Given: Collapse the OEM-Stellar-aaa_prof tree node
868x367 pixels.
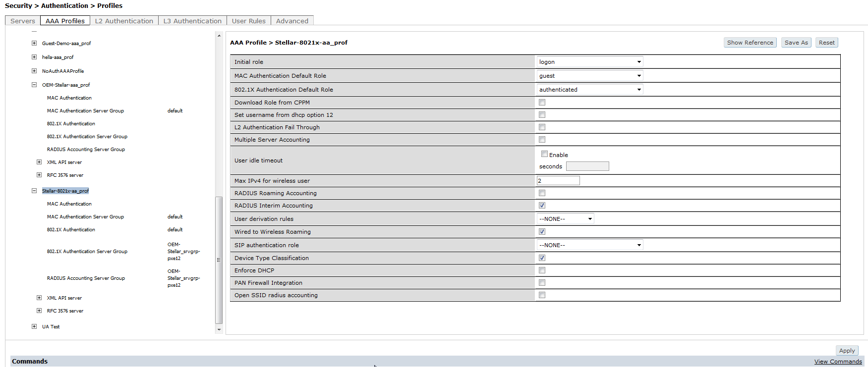Looking at the screenshot, I should point(34,85).
